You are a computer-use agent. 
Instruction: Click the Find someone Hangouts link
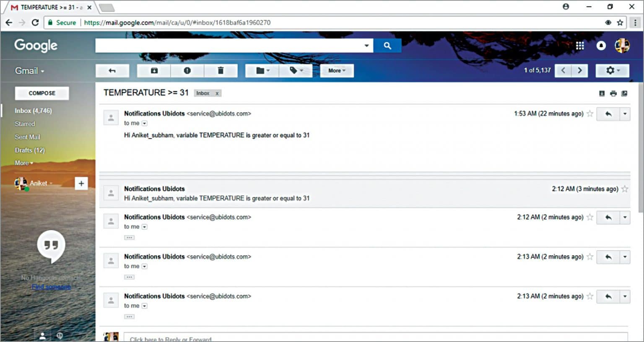(51, 286)
